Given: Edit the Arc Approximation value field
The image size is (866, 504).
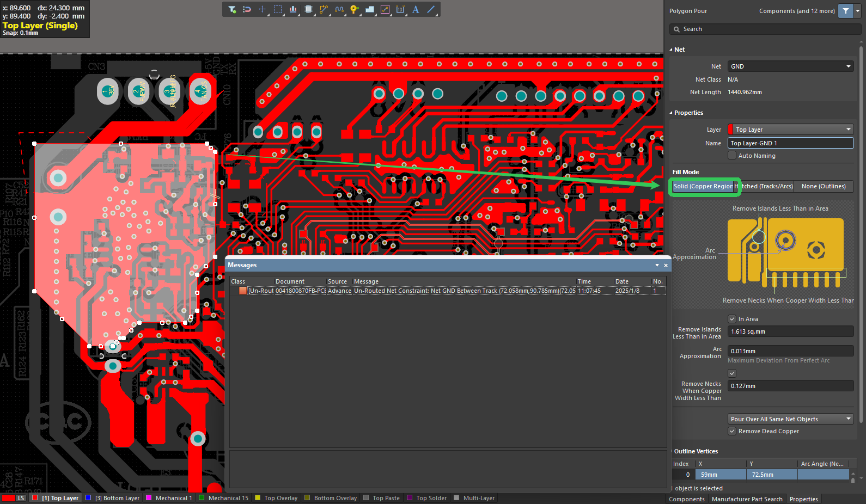Looking at the screenshot, I should (x=790, y=351).
